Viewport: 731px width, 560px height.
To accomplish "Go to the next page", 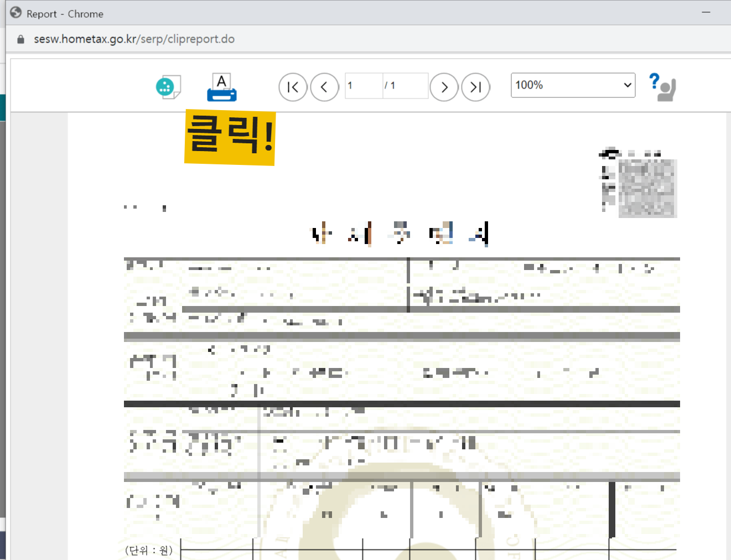I will pos(444,87).
